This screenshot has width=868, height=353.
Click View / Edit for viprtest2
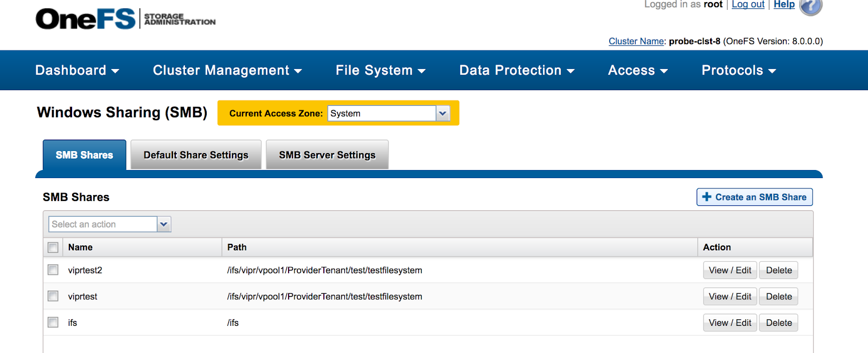click(x=730, y=270)
